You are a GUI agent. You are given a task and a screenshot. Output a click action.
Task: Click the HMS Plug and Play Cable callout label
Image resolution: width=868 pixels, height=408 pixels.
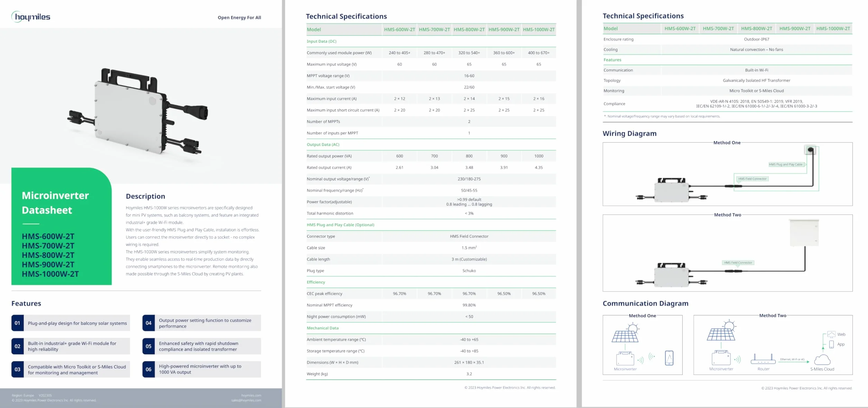tap(786, 164)
